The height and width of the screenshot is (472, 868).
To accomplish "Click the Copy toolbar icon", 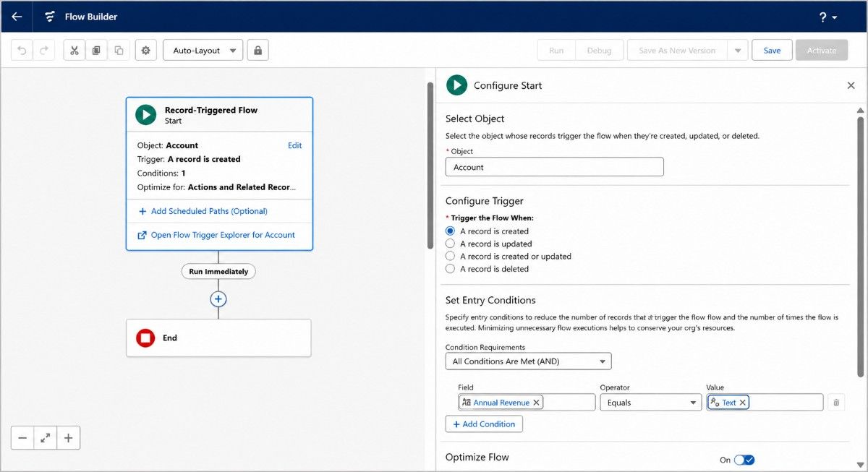I will [x=96, y=51].
